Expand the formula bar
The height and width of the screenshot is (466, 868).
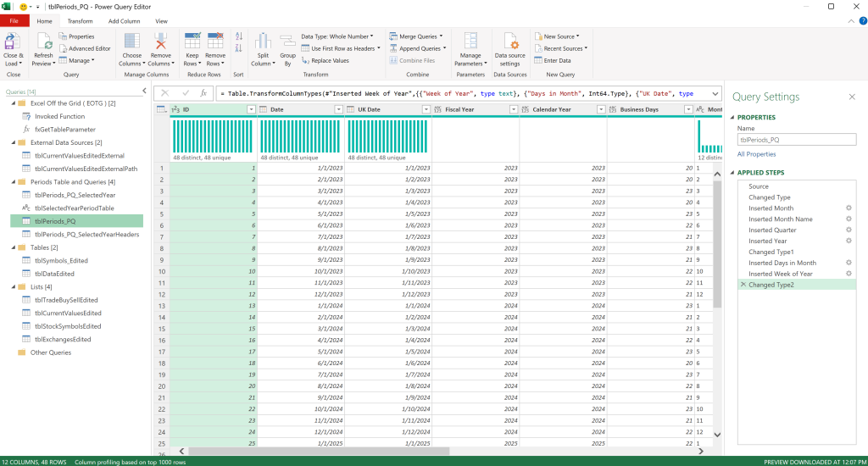(715, 93)
